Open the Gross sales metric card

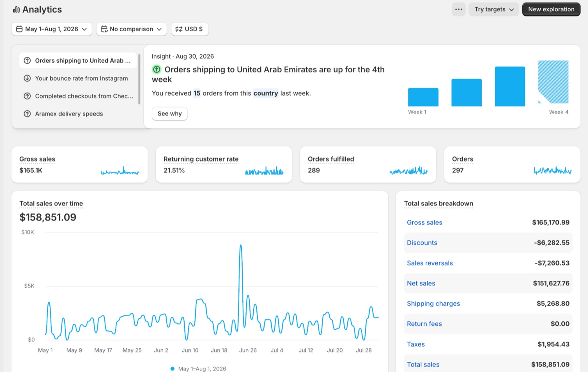tap(80, 164)
